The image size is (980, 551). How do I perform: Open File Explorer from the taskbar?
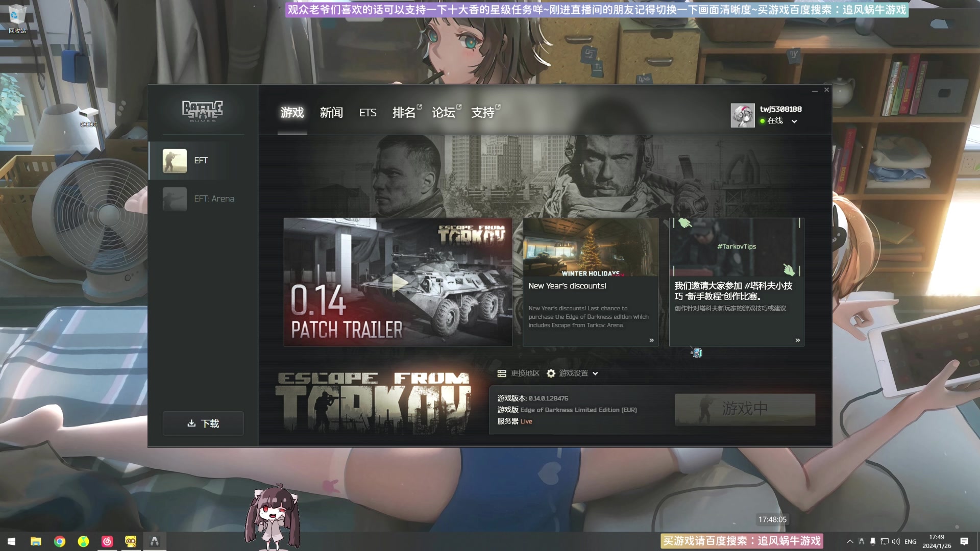(36, 541)
